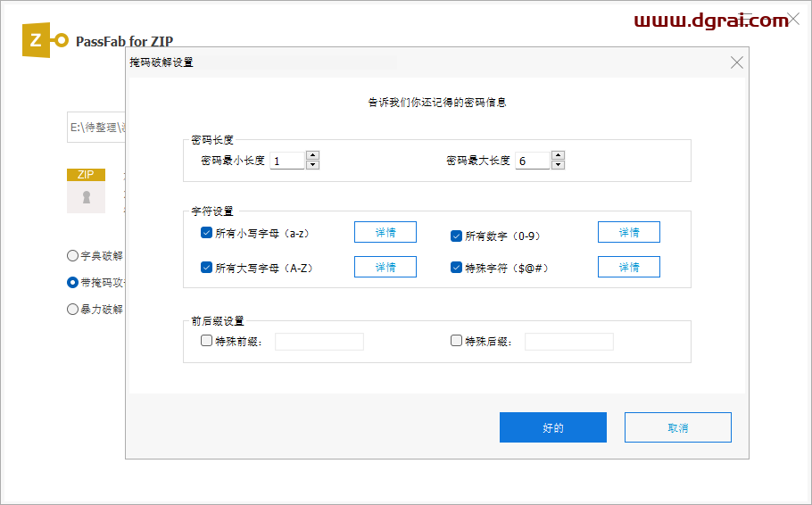Select the 暴力破解 radio option
Screen dimensions: 812x505
pos(73,310)
